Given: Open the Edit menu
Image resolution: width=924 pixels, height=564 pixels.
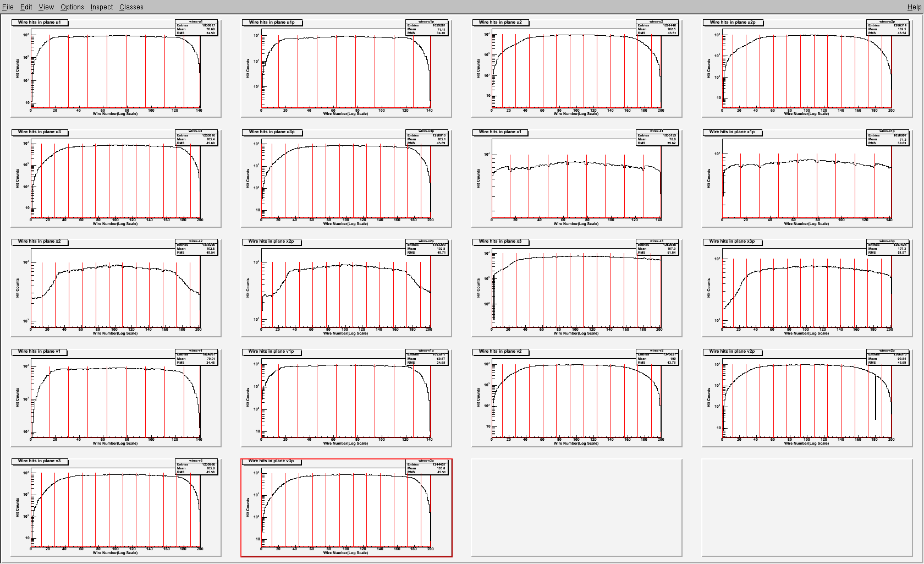Looking at the screenshot, I should (x=26, y=7).
